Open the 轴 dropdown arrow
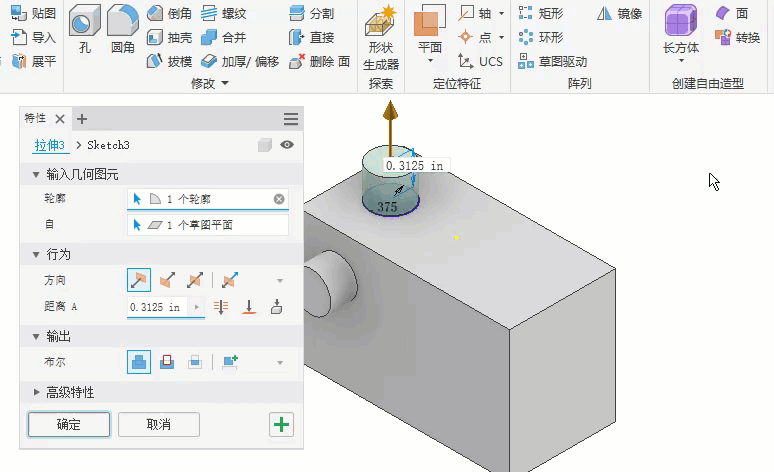The height and width of the screenshot is (472, 774). pos(502,13)
